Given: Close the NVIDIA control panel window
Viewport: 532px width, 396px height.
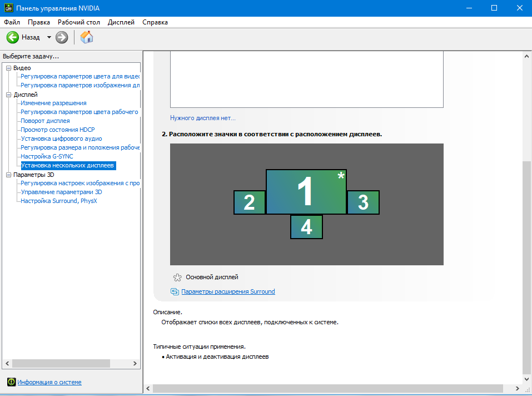Looking at the screenshot, I should click(519, 8).
